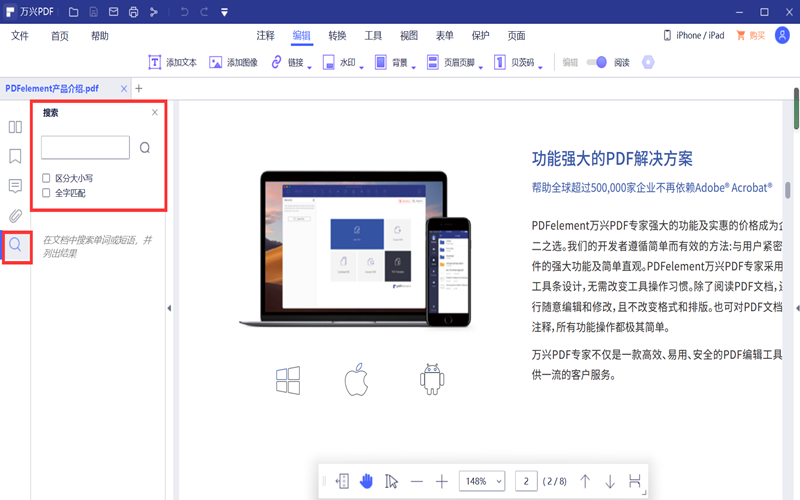Screen dimensions: 800x500
Task: Go to the next page with the down arrow
Action: [x=610, y=481]
